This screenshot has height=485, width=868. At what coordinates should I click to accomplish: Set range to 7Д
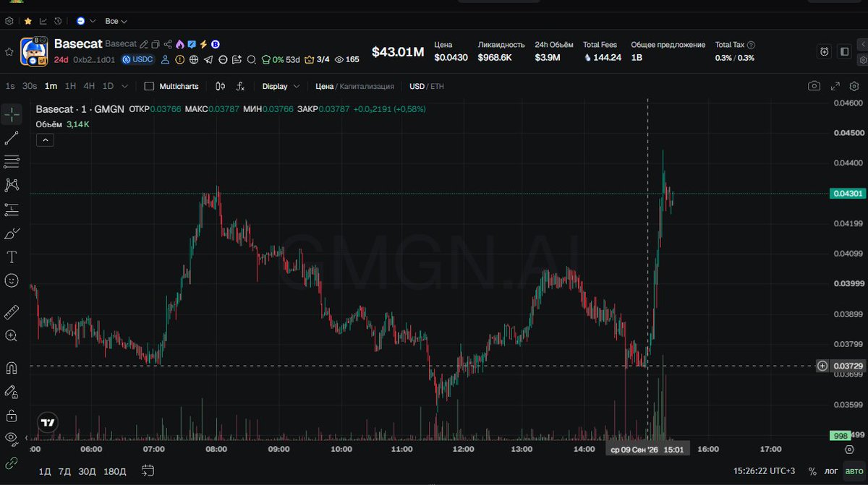(x=65, y=471)
